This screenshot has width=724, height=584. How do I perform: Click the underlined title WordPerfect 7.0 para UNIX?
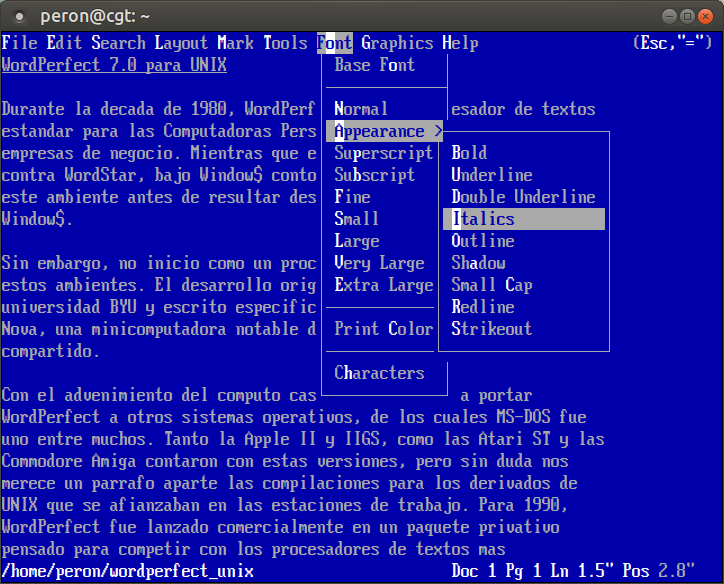coord(114,65)
